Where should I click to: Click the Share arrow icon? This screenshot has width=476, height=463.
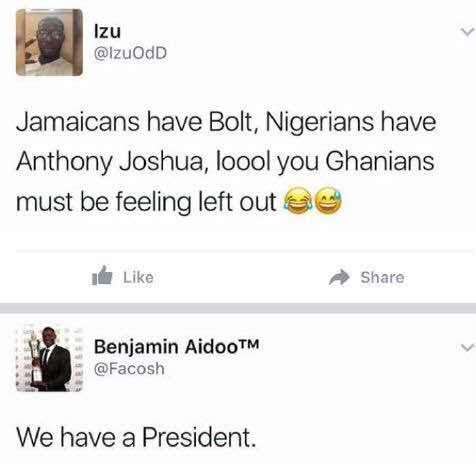pos(339,277)
